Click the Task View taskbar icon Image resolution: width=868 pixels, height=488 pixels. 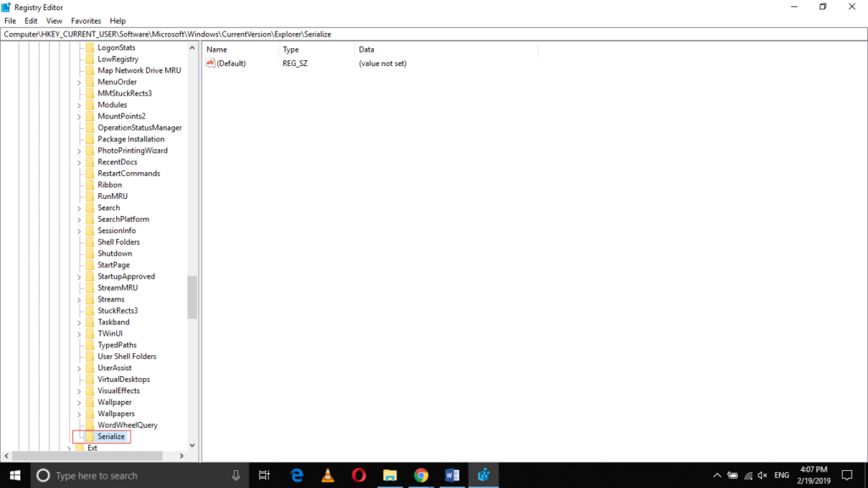click(x=264, y=475)
